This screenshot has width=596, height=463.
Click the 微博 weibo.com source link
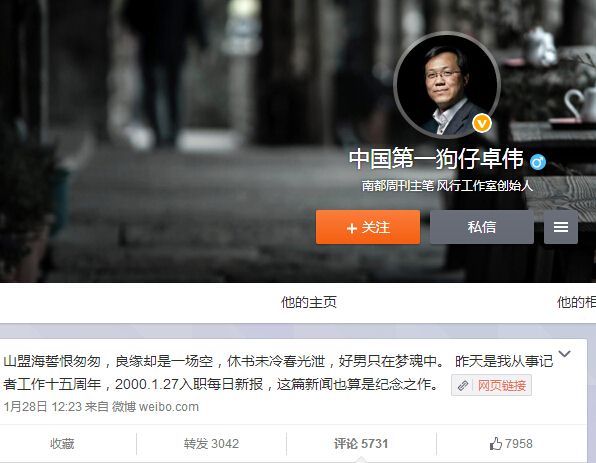[155, 407]
